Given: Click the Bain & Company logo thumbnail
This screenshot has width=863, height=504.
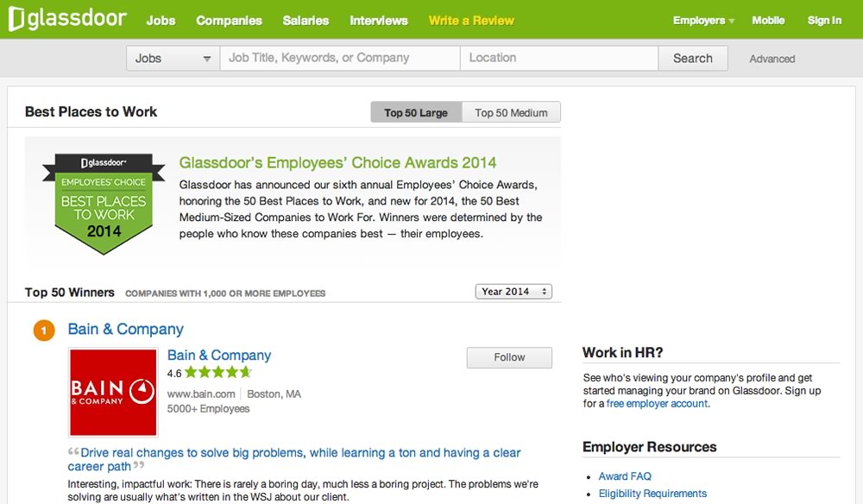Looking at the screenshot, I should pyautogui.click(x=113, y=393).
